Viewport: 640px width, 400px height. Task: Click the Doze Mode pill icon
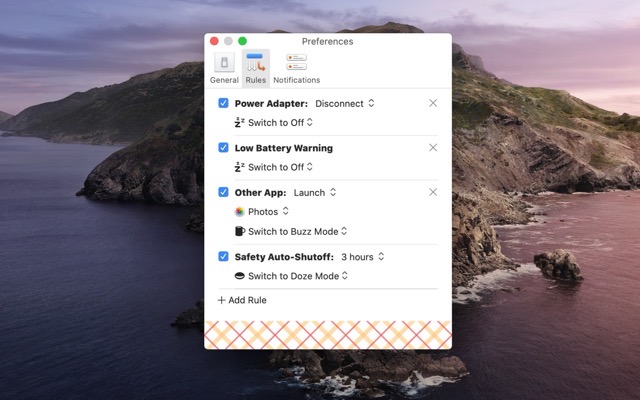pos(240,276)
